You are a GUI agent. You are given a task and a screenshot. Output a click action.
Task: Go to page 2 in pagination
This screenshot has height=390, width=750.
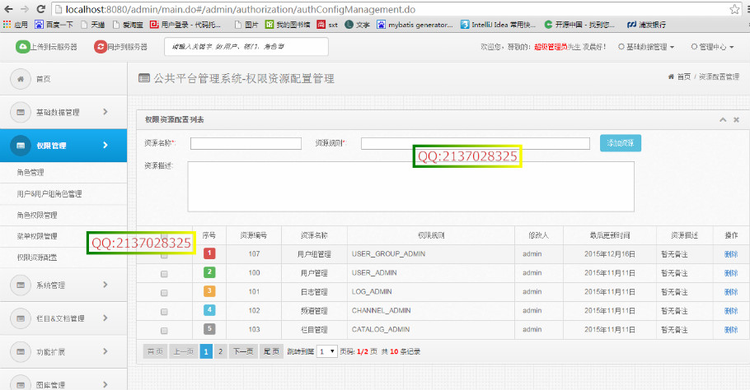(x=221, y=352)
